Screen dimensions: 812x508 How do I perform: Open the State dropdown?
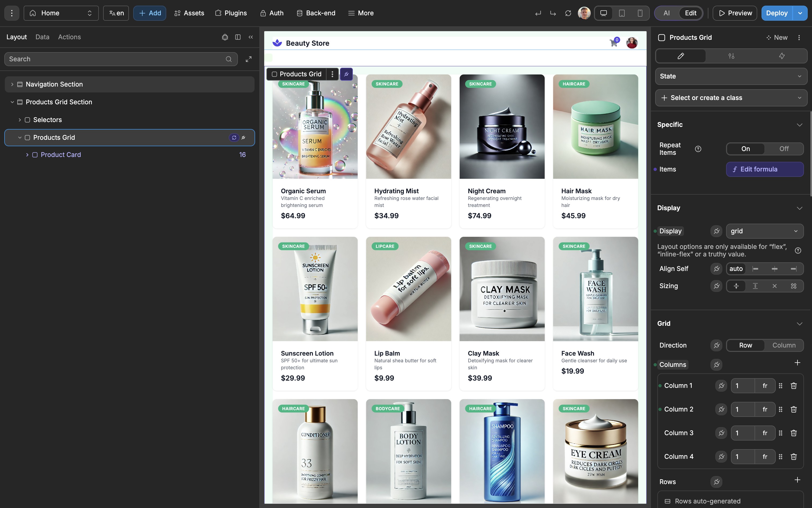point(731,76)
